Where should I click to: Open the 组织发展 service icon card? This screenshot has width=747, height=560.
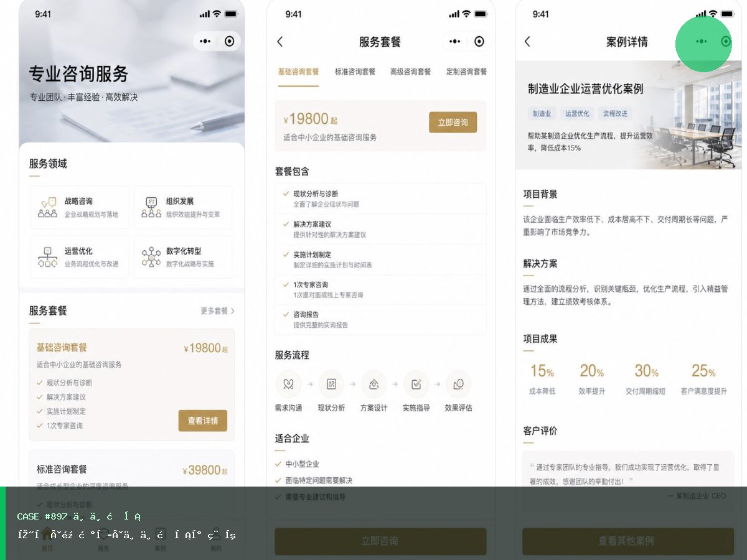183,207
